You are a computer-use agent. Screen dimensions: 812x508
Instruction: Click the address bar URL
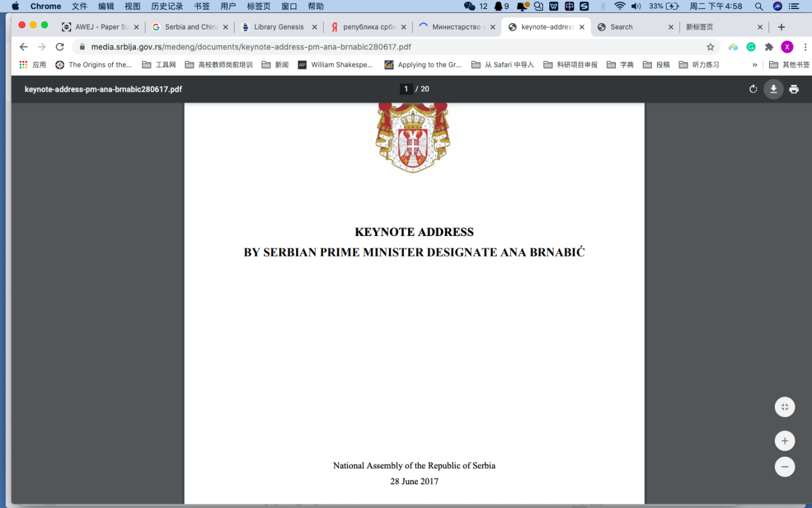(x=251, y=47)
